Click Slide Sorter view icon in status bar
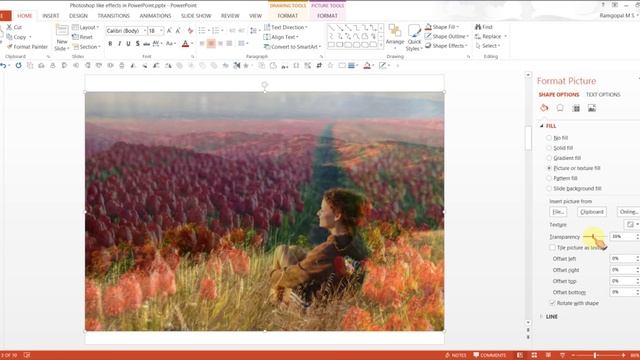Viewport: 640px width, 360px height. coord(534,355)
